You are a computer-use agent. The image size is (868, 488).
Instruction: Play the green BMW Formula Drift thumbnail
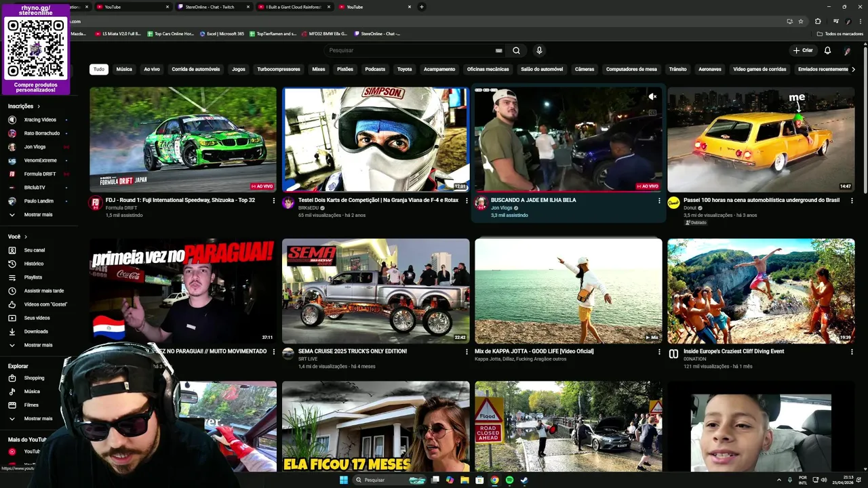tap(183, 139)
